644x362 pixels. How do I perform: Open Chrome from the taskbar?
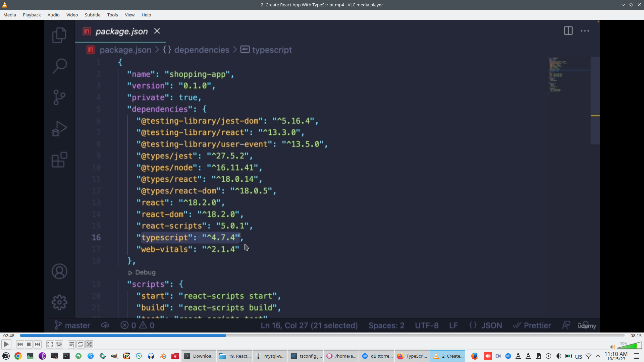18,356
